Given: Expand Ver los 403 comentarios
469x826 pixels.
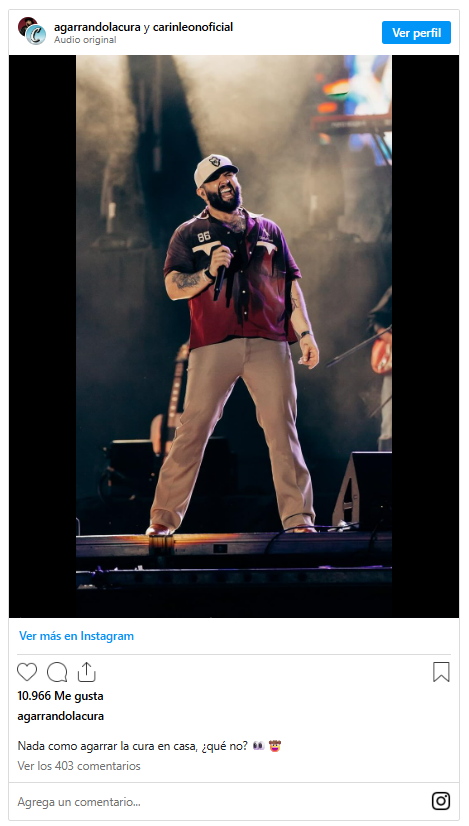Looking at the screenshot, I should (79, 766).
